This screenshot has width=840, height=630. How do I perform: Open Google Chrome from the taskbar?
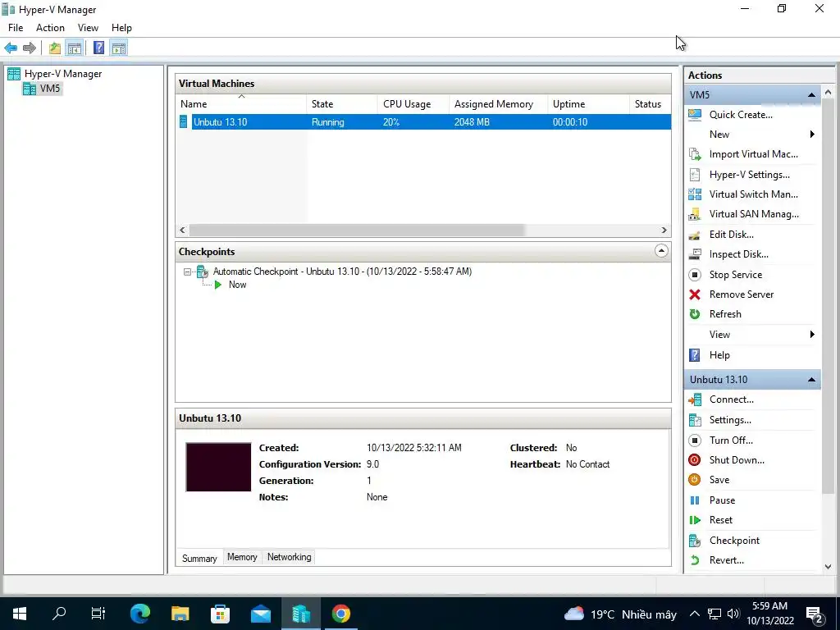(x=341, y=614)
